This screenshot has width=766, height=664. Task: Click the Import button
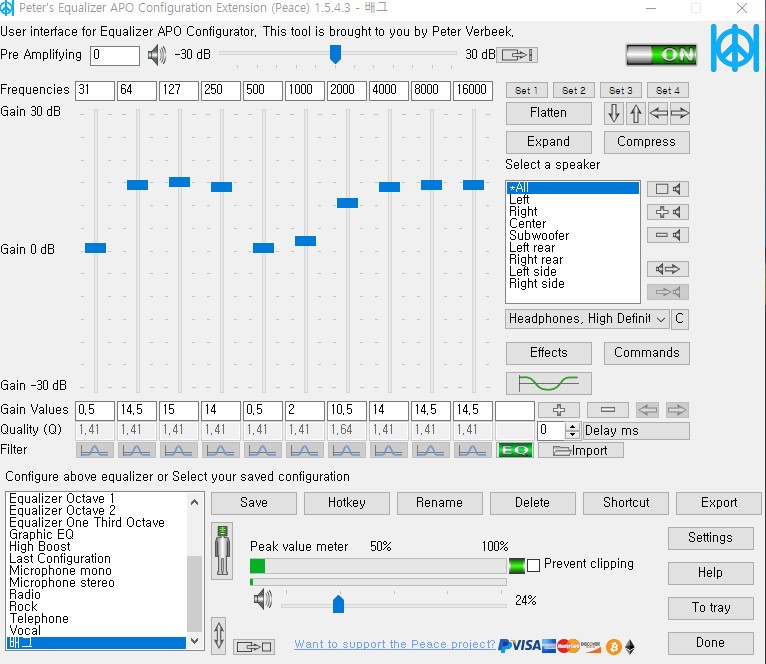click(580, 450)
